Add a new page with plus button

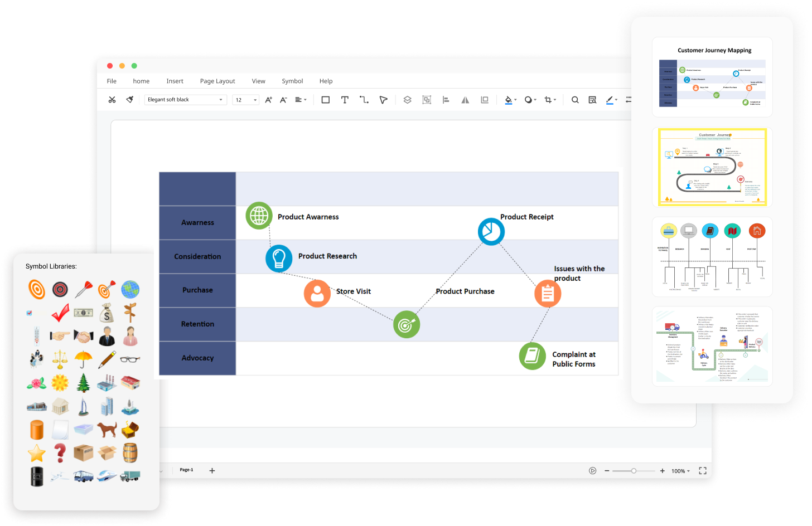click(212, 471)
